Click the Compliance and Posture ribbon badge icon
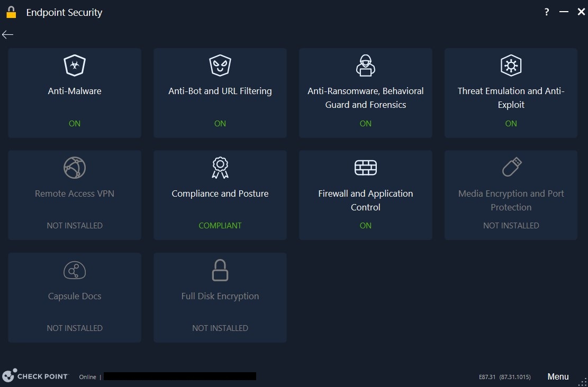This screenshot has height=387, width=588. (220, 168)
